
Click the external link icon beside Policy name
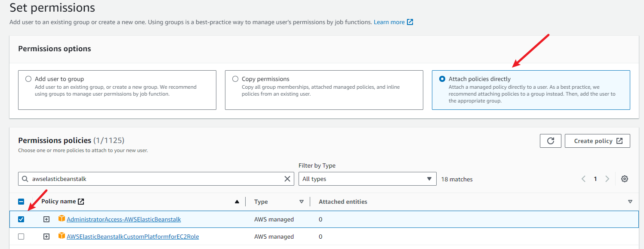pyautogui.click(x=81, y=202)
